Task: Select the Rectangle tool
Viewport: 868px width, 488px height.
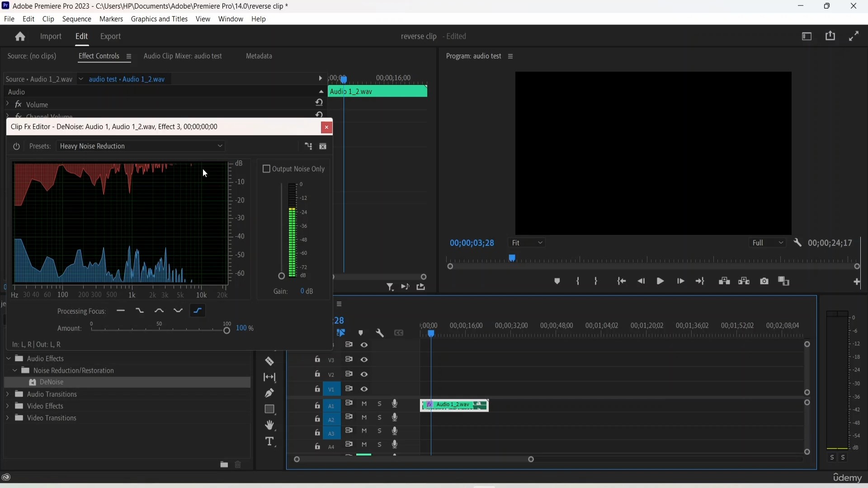Action: tap(270, 410)
